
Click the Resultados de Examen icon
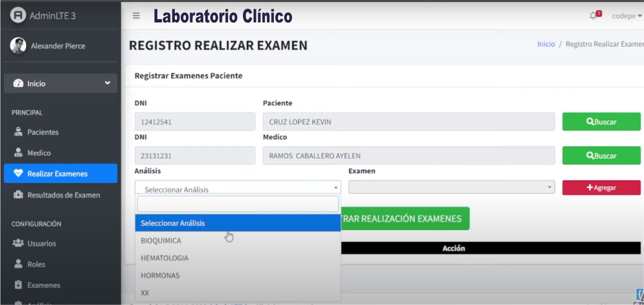tap(18, 195)
